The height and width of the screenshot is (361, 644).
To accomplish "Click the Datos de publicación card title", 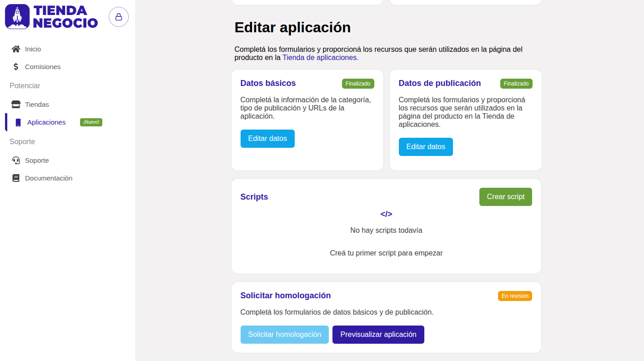I will point(440,83).
